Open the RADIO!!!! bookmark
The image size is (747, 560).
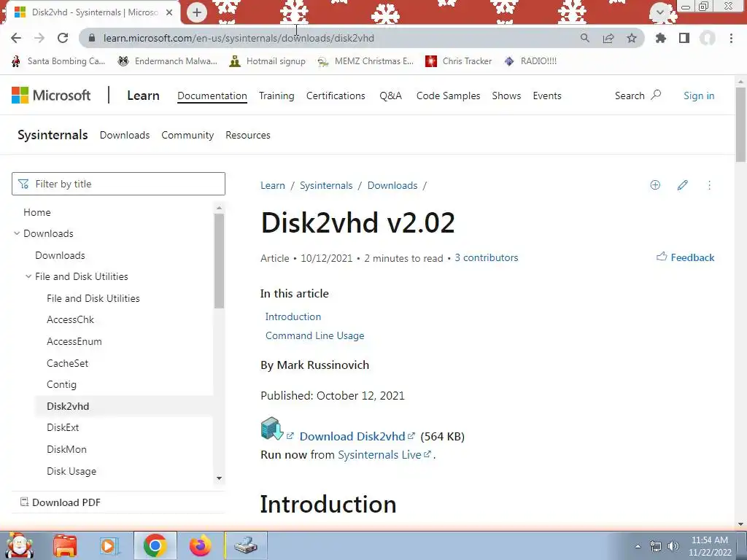pos(530,61)
